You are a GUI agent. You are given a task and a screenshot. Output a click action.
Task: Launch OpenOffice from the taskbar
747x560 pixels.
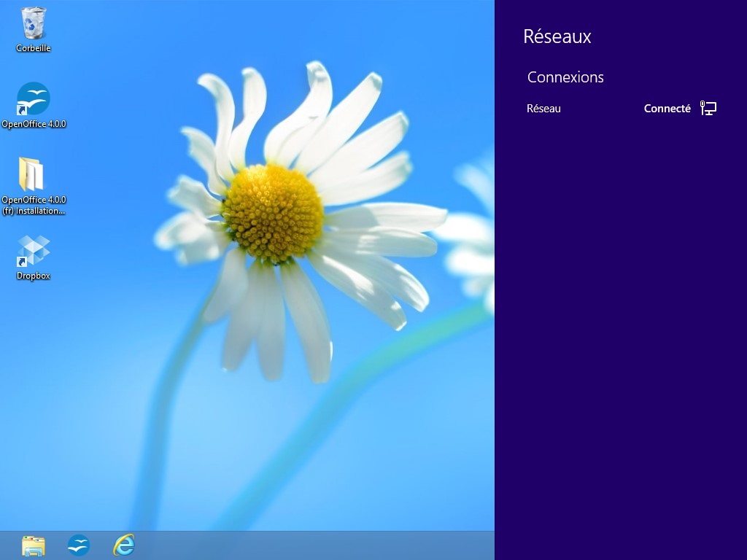pos(79,545)
